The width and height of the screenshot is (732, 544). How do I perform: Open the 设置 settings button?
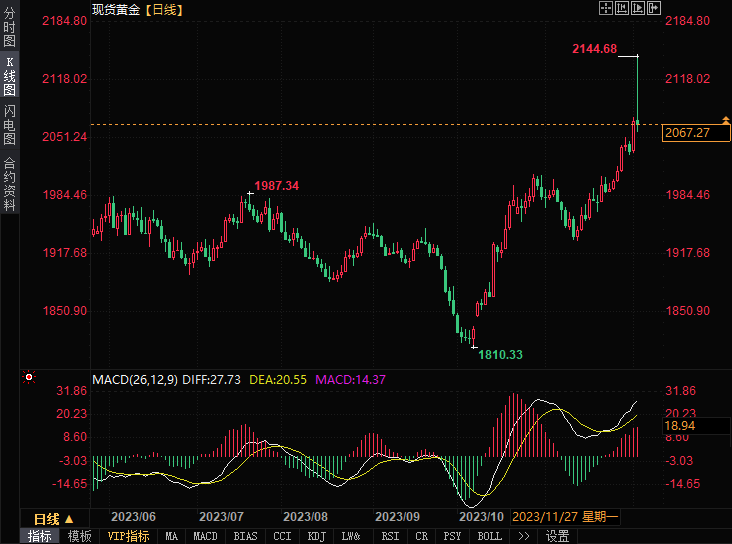tap(557, 536)
